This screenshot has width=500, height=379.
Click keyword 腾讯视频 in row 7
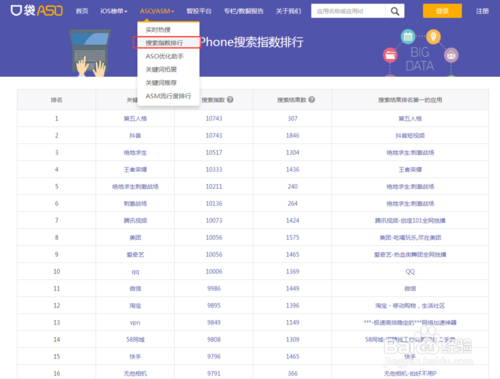135,220
